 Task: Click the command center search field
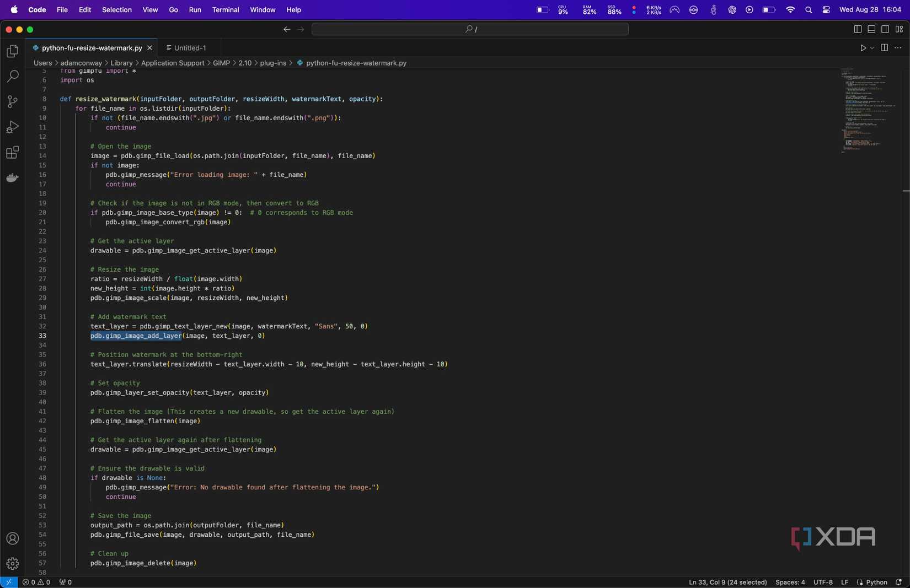click(469, 29)
